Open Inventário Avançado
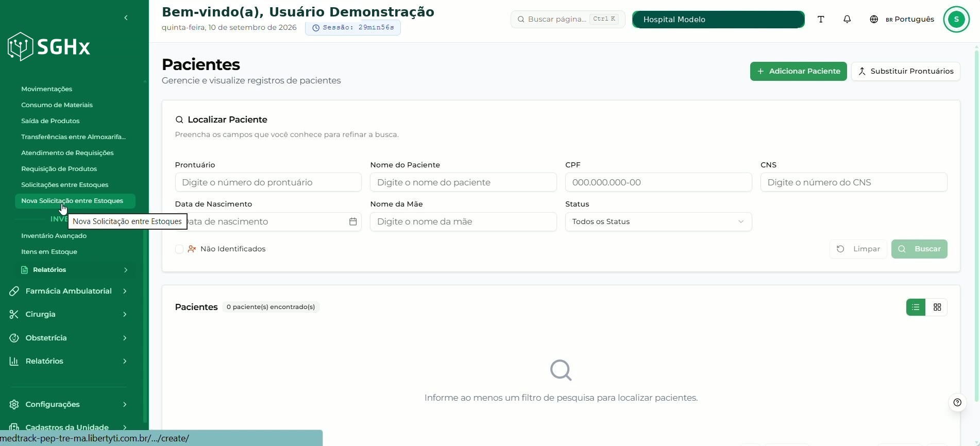This screenshot has width=980, height=446. point(54,236)
